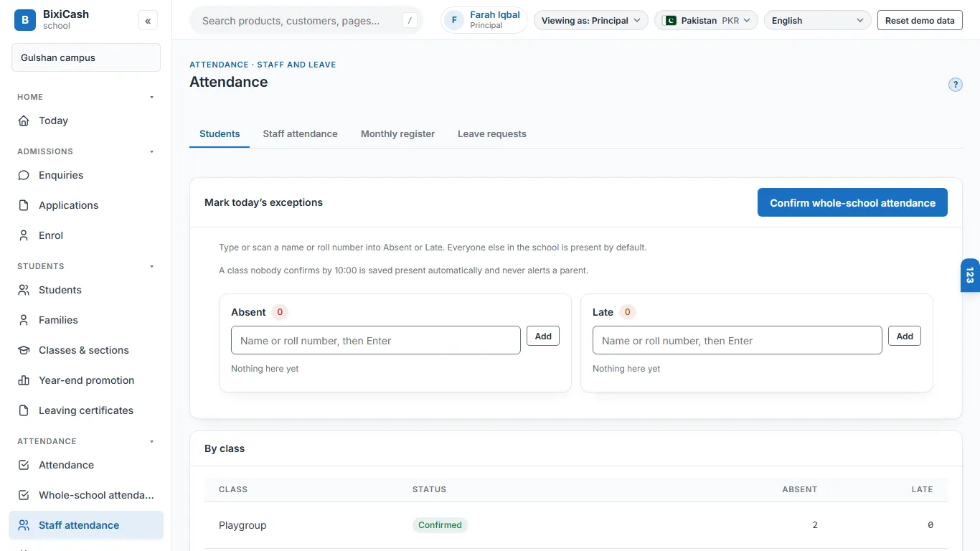This screenshot has width=980, height=551.
Task: Collapse the ATTENDANCE sidebar section
Action: point(151,441)
